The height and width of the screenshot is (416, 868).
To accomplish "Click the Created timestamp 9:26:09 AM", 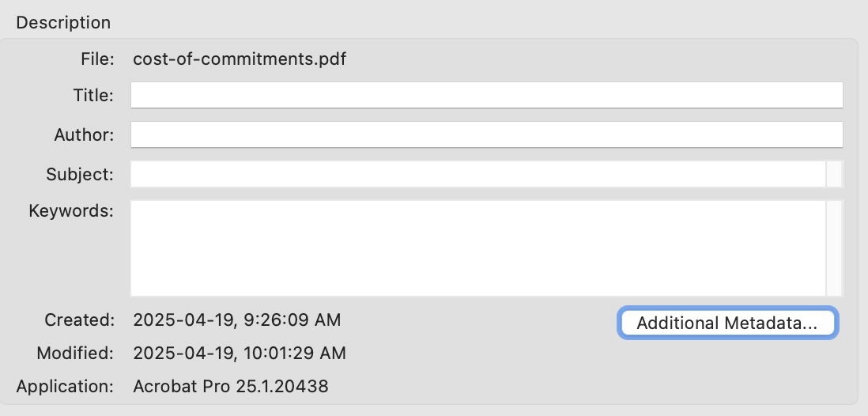I will (237, 320).
